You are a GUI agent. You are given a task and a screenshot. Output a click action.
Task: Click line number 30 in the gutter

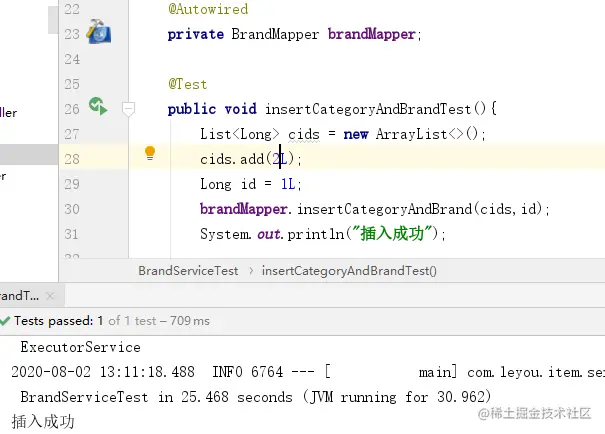pos(72,209)
